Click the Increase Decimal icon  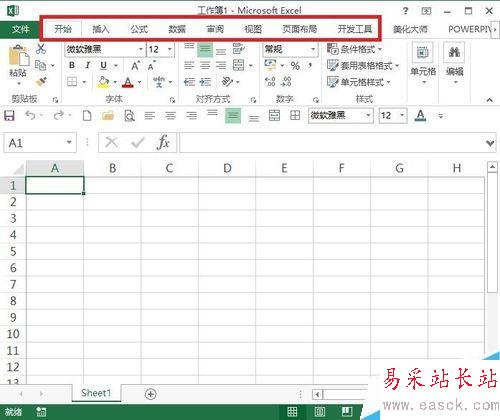(x=270, y=82)
